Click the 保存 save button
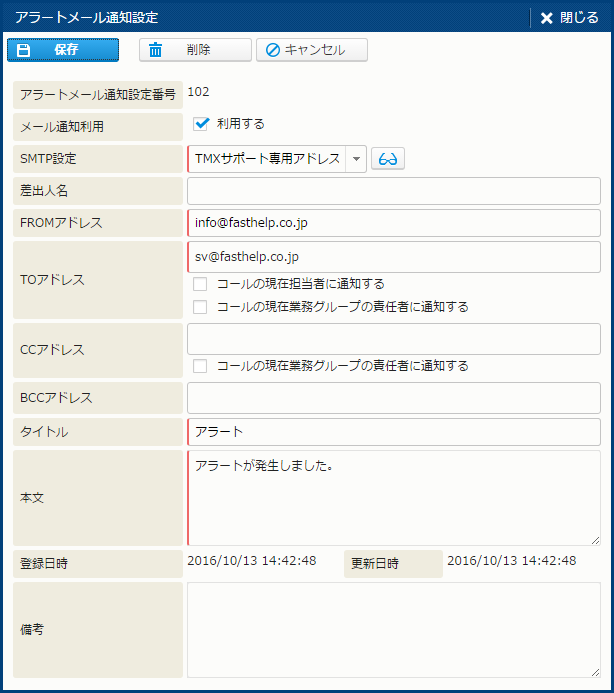The image size is (614, 693). 62,50
